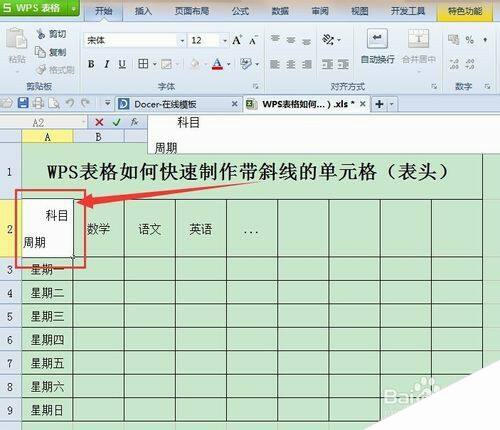
Task: Toggle Bold formatting
Action: [x=91, y=64]
